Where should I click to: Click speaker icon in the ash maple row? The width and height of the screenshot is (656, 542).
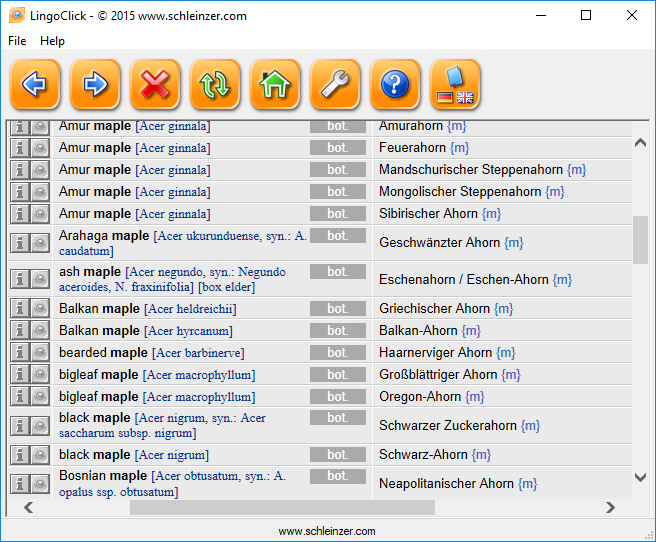(40, 279)
